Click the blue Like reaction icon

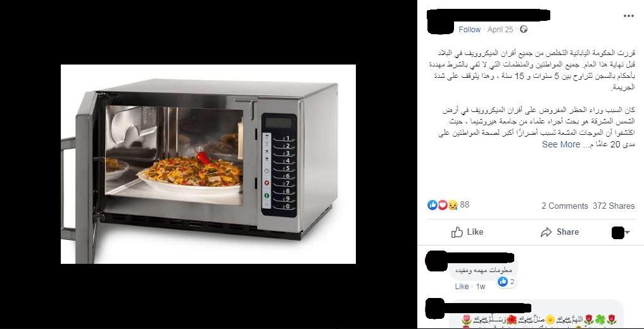pos(432,205)
